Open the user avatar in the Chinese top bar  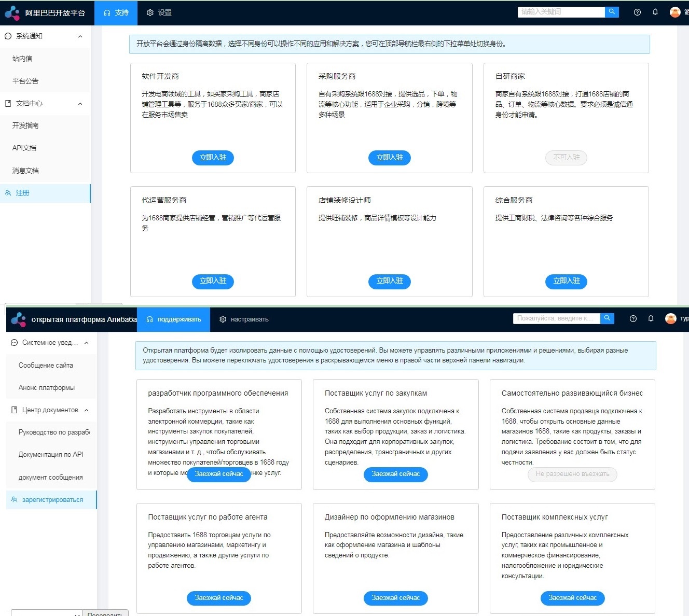click(675, 12)
